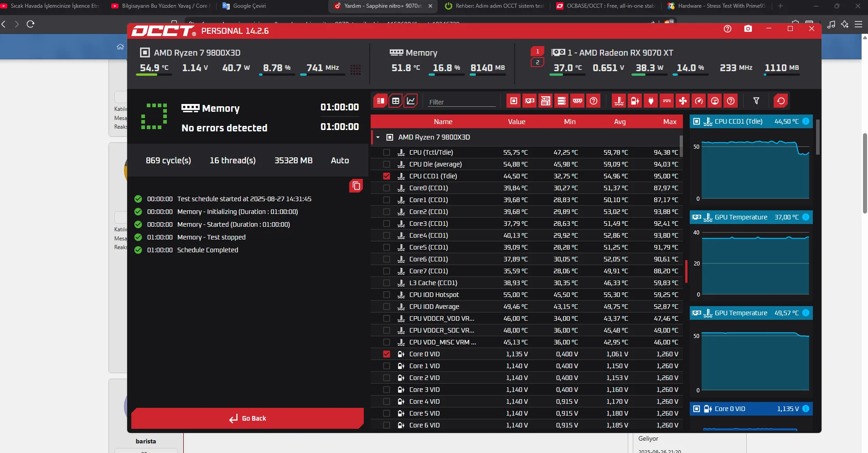Select the CPU CCD1 (Tdie) graph header
Image resolution: width=868 pixels, height=453 pixels.
(751, 121)
